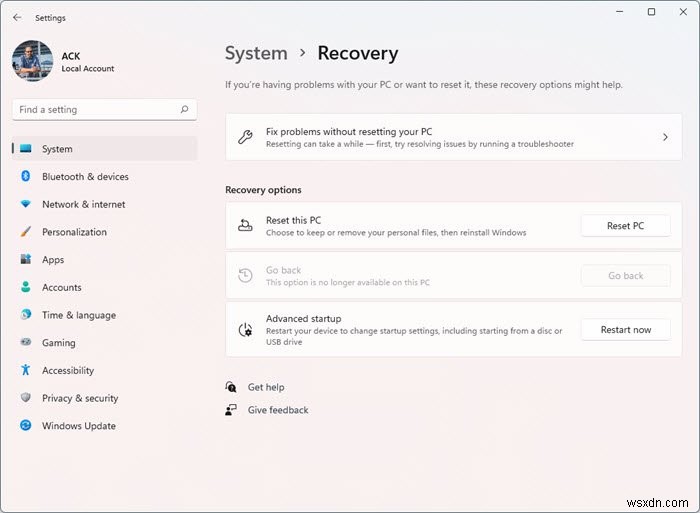700x513 pixels.
Task: Click the Find a setting search box
Action: [x=104, y=109]
